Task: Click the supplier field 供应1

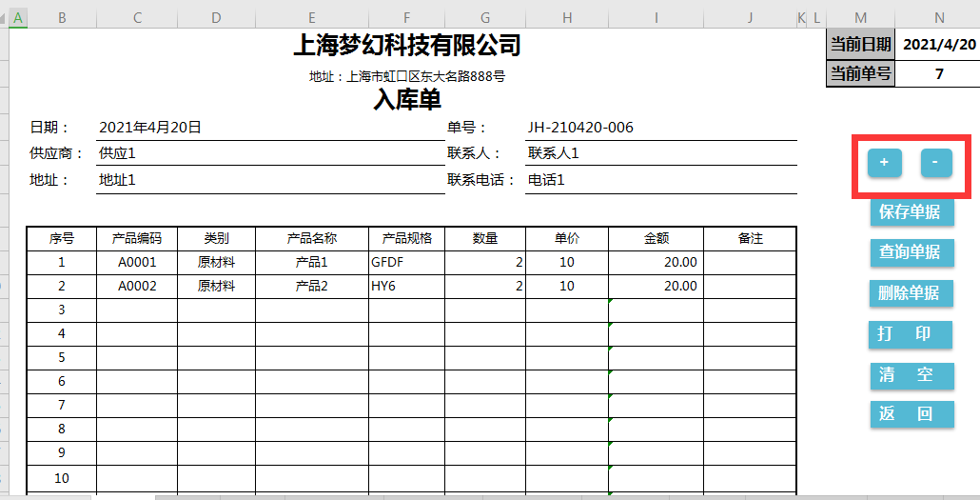Action: click(270, 153)
